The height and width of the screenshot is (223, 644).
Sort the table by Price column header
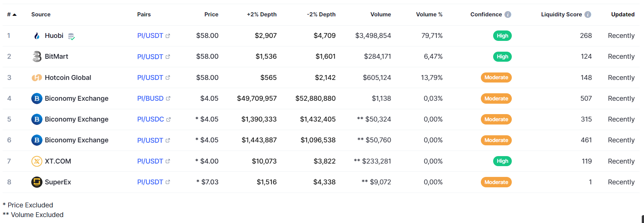(211, 14)
